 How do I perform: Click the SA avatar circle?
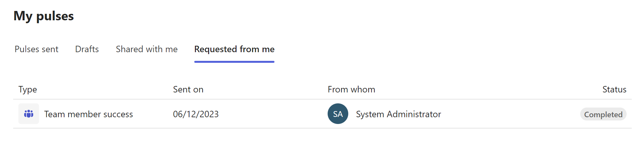coord(338,114)
